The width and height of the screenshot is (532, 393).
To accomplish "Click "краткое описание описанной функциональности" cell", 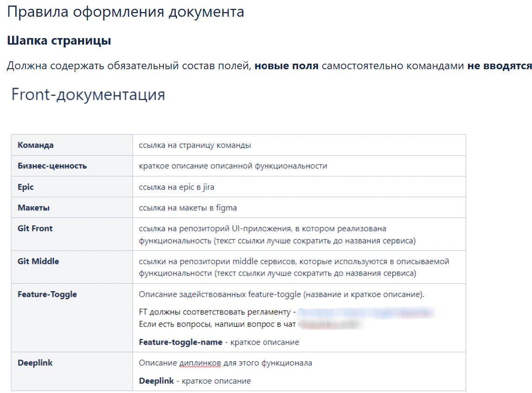I will coord(299,166).
